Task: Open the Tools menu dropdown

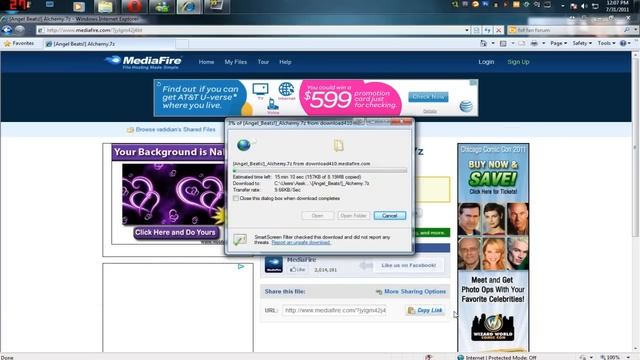Action: tap(606, 43)
